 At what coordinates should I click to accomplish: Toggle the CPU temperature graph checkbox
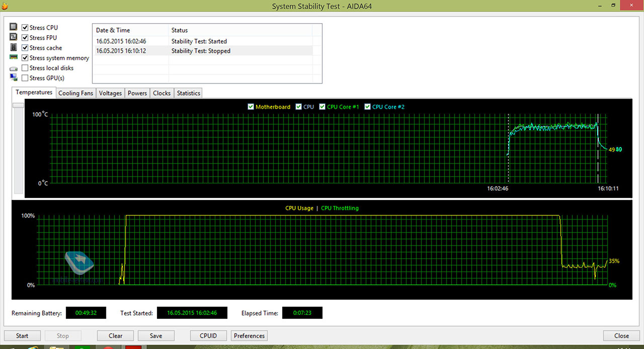tap(299, 107)
